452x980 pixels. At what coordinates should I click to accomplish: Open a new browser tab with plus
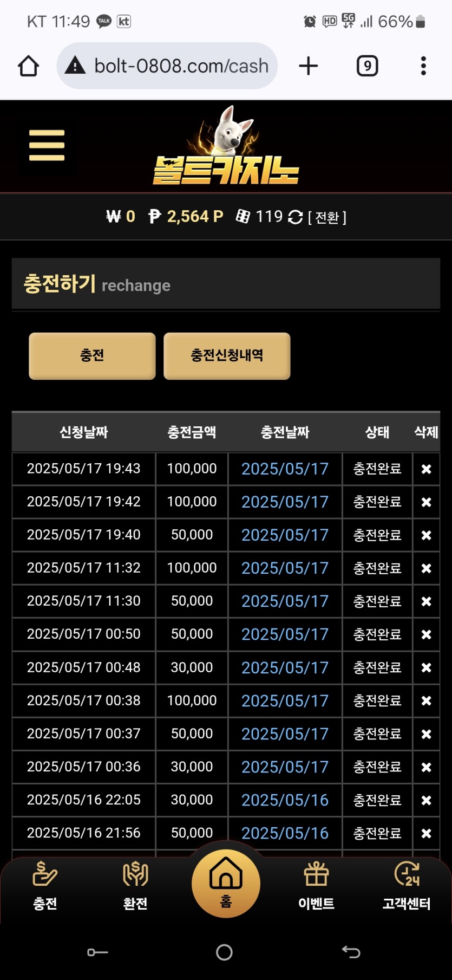tap(309, 66)
